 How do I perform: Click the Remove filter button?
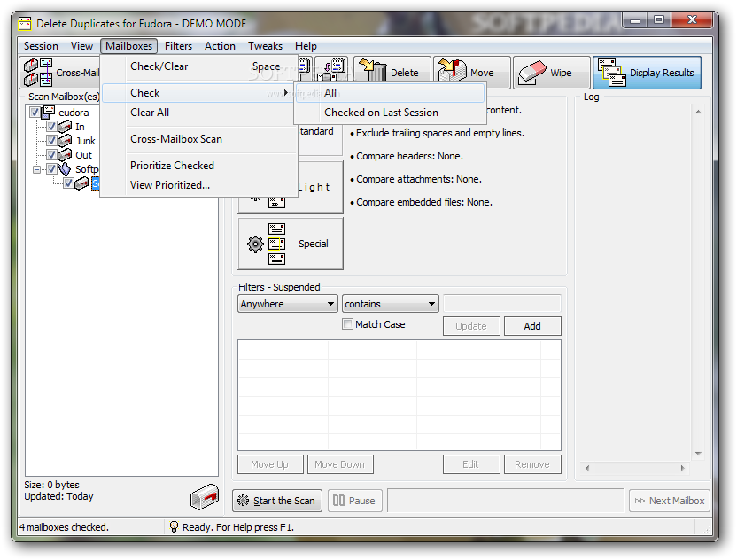click(532, 464)
